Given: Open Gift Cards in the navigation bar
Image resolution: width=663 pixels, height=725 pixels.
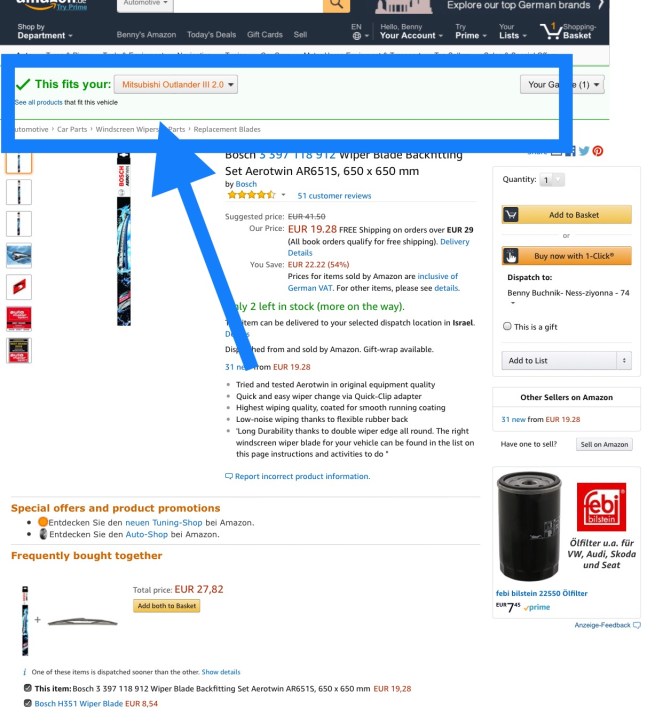Looking at the screenshot, I should point(264,35).
